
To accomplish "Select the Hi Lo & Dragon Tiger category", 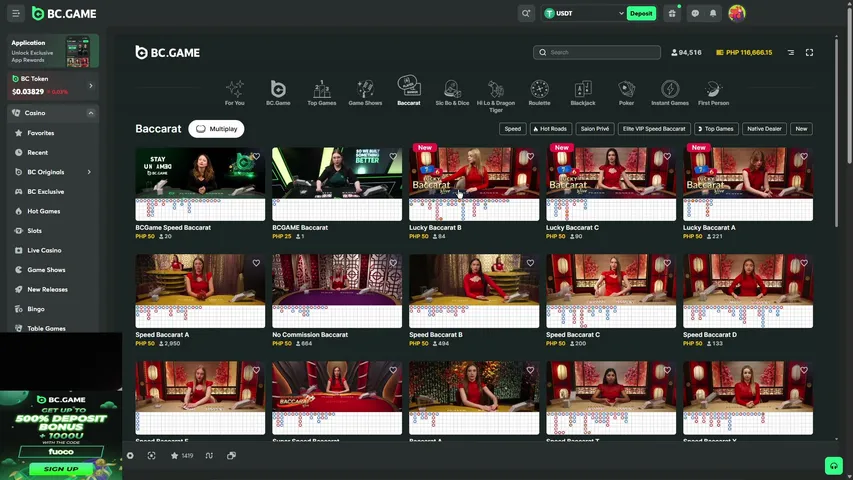I will click(x=496, y=96).
